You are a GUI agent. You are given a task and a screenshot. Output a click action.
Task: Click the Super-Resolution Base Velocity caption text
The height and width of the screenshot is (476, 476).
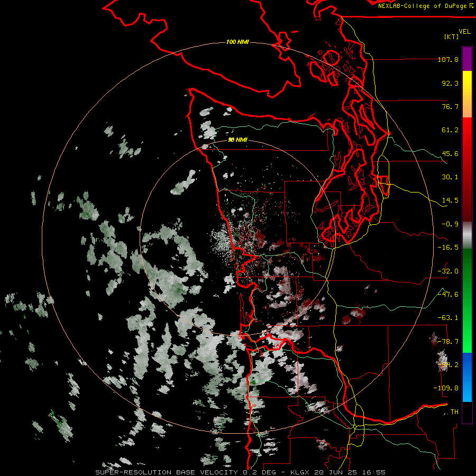pos(241,472)
